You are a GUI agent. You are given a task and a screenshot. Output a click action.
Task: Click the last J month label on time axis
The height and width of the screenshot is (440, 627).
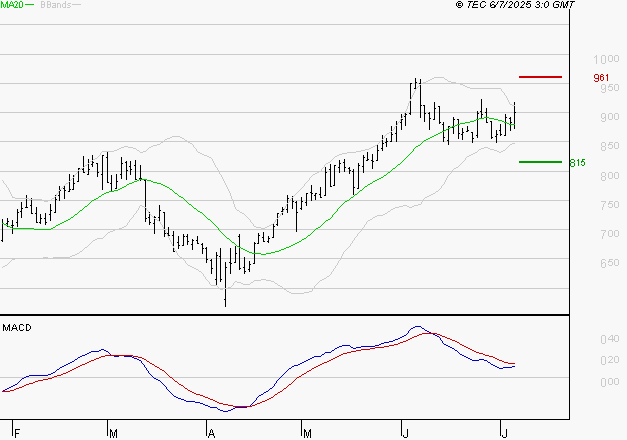[x=505, y=433]
